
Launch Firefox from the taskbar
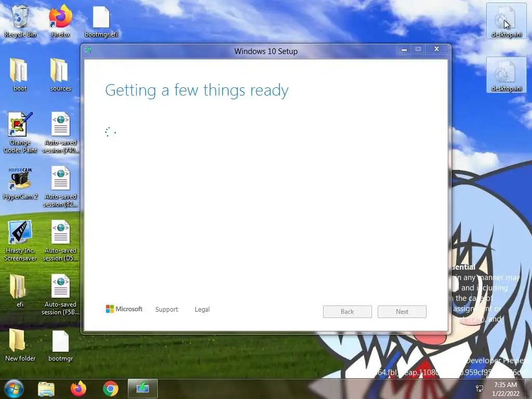(x=78, y=389)
